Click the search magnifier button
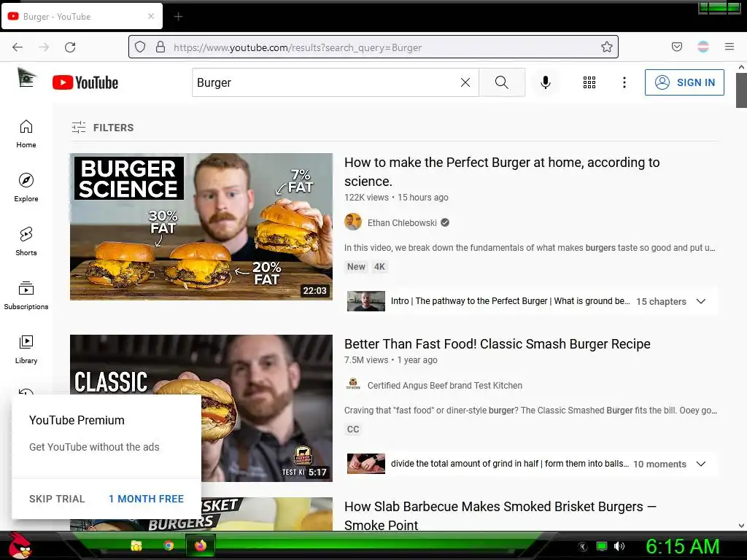The image size is (747, 560). pos(502,82)
